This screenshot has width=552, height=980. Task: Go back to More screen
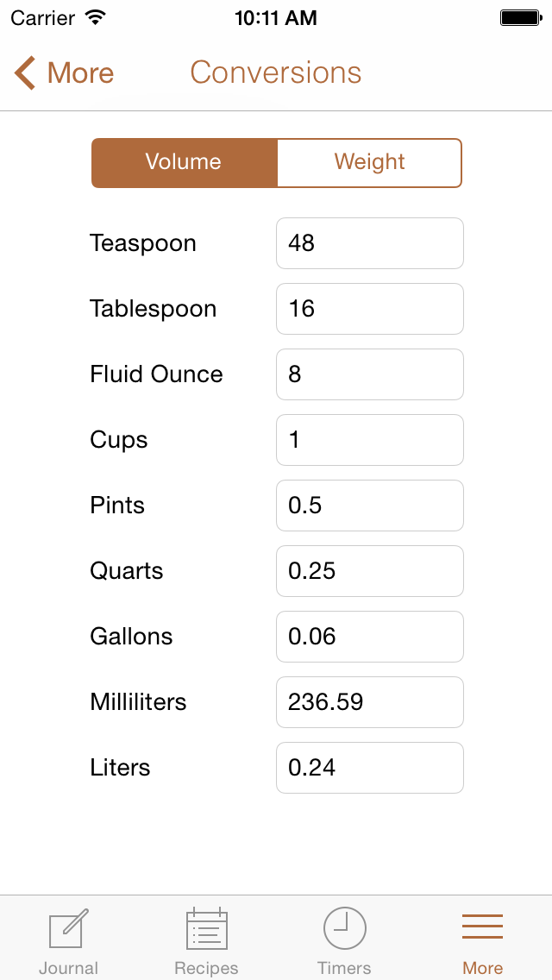[80, 73]
